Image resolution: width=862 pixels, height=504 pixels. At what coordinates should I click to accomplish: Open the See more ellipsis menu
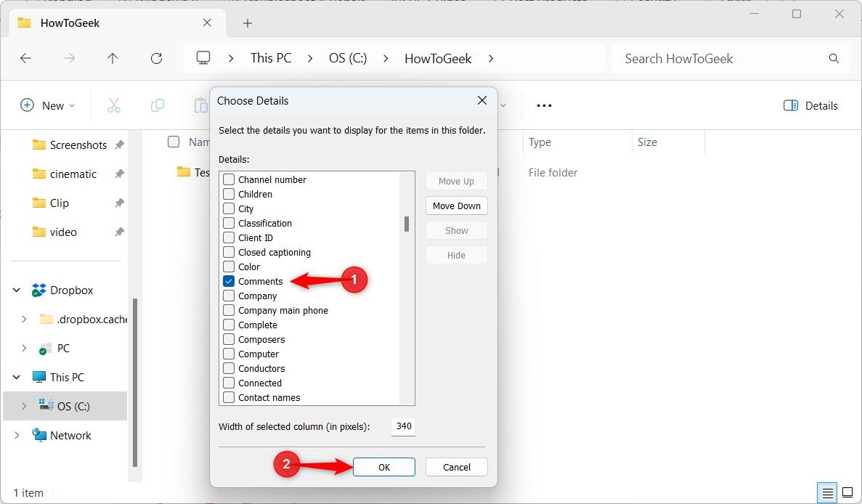[x=544, y=105]
